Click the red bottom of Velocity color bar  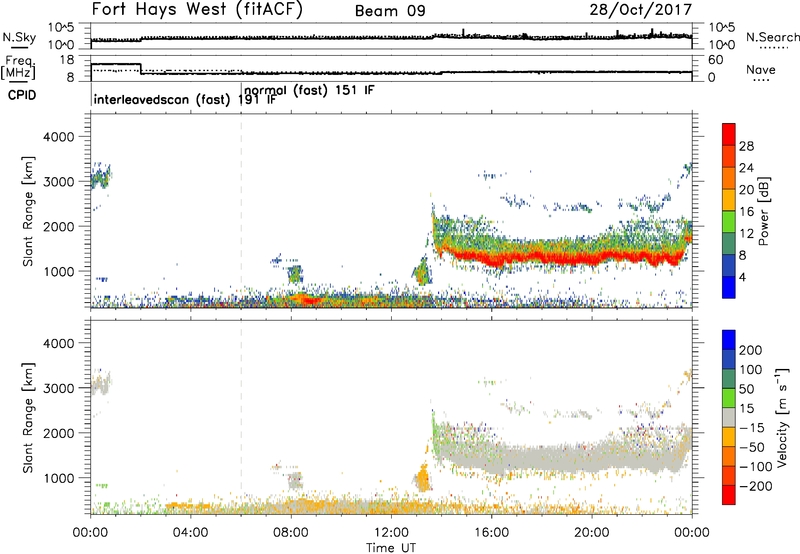(x=729, y=495)
